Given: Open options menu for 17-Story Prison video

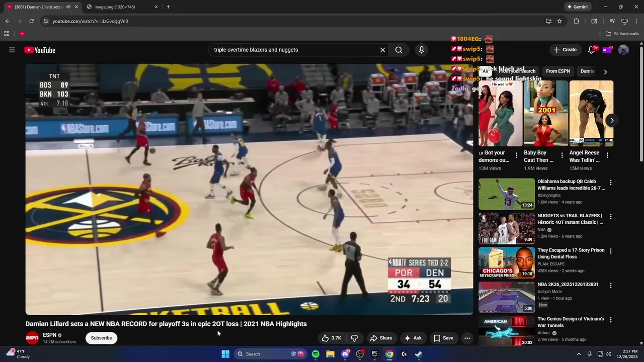Looking at the screenshot, I should point(611,251).
